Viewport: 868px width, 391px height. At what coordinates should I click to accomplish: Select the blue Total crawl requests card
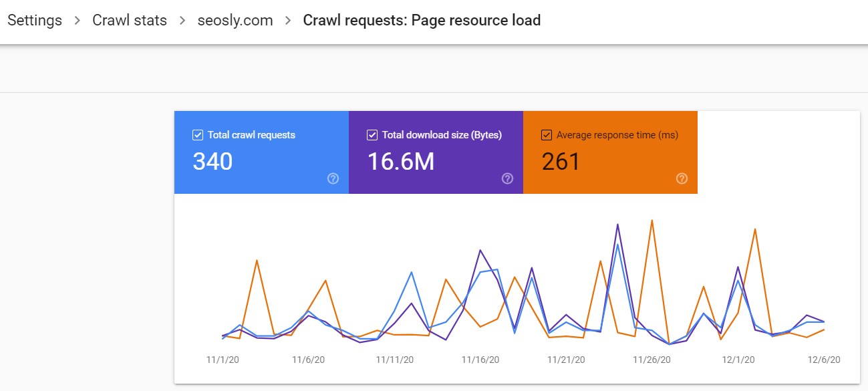pyautogui.click(x=261, y=152)
